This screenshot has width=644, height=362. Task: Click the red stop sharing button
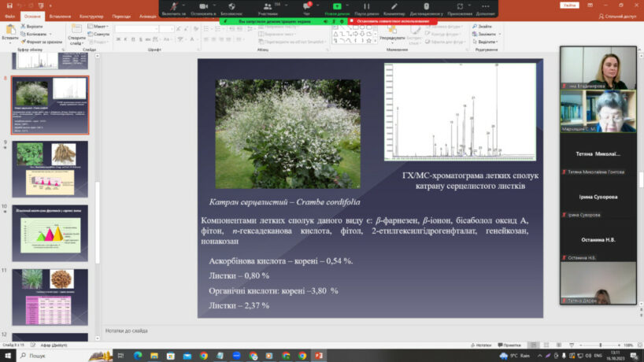[390, 20]
